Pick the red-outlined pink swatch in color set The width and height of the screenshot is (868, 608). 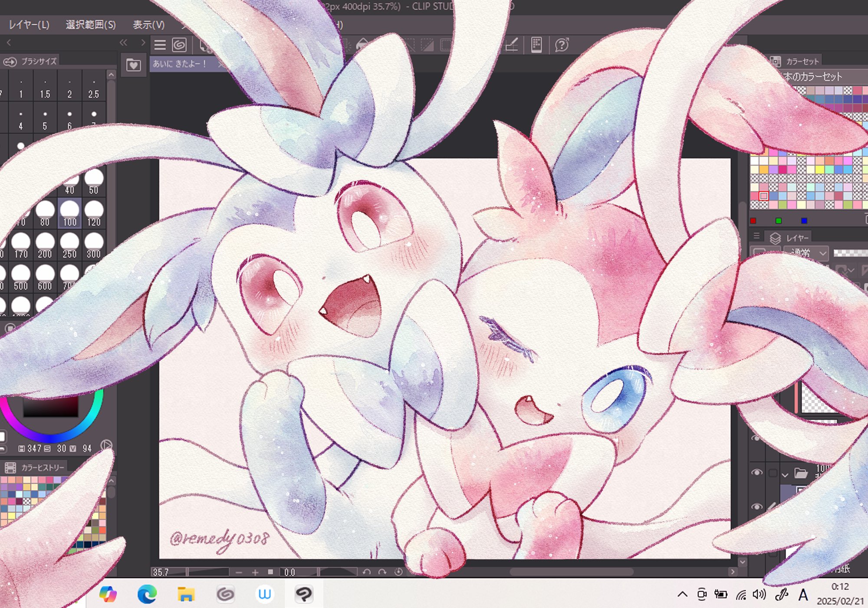tap(764, 196)
